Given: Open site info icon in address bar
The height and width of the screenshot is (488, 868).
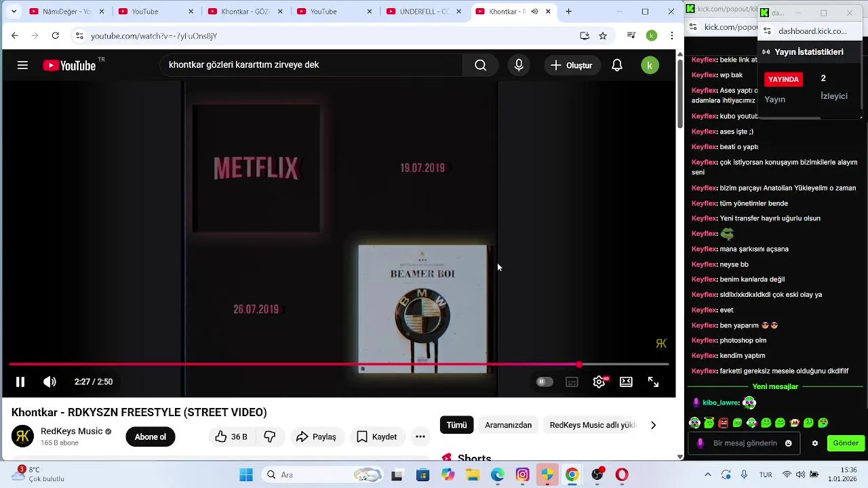Looking at the screenshot, I should click(x=79, y=36).
